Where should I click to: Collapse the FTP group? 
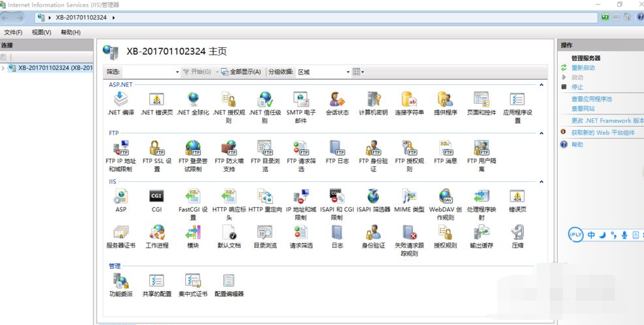(x=541, y=133)
